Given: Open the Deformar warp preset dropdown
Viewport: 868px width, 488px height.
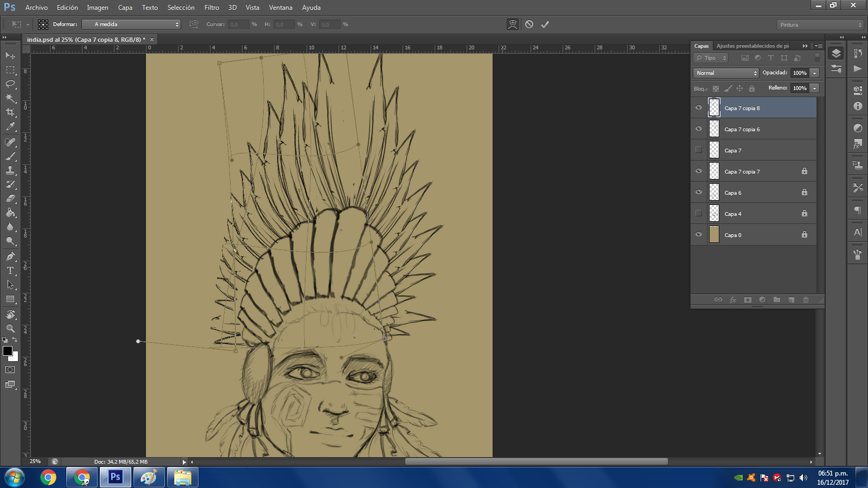Looking at the screenshot, I should (x=131, y=24).
